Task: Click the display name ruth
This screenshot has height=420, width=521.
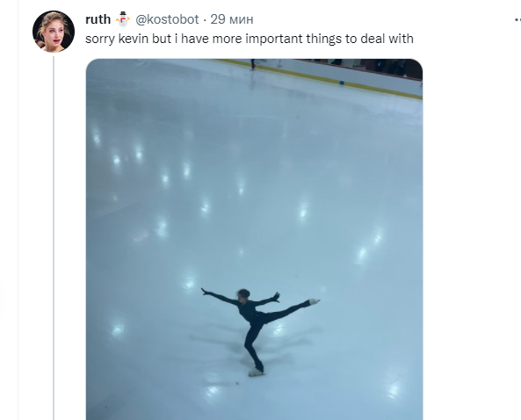Action: pos(98,19)
